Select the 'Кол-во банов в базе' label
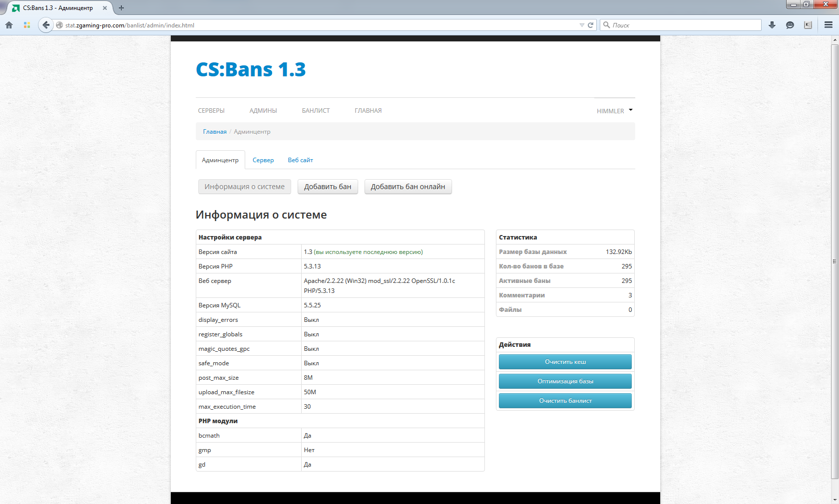839x504 pixels. pyautogui.click(x=531, y=266)
